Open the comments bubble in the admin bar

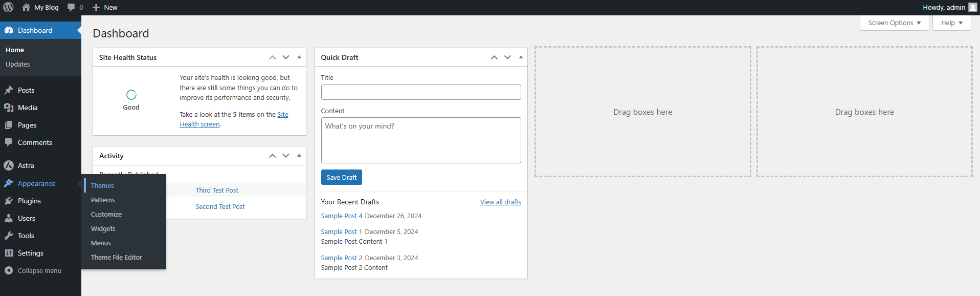click(71, 7)
